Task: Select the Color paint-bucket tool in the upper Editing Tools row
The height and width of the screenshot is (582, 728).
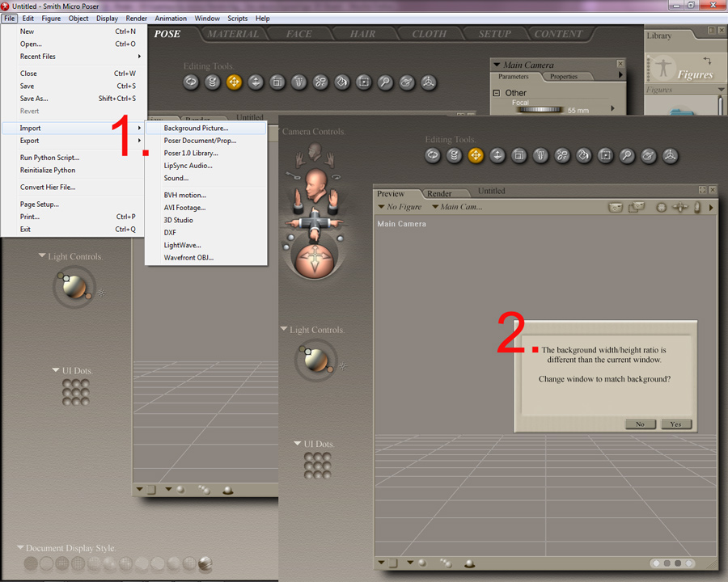Action: coord(342,82)
